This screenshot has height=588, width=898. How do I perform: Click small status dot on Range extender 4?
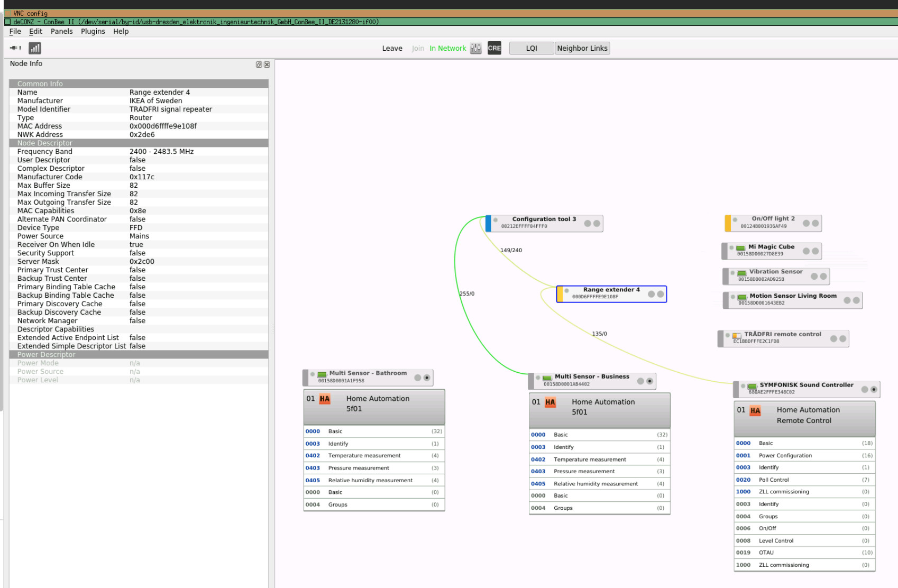pyautogui.click(x=566, y=290)
